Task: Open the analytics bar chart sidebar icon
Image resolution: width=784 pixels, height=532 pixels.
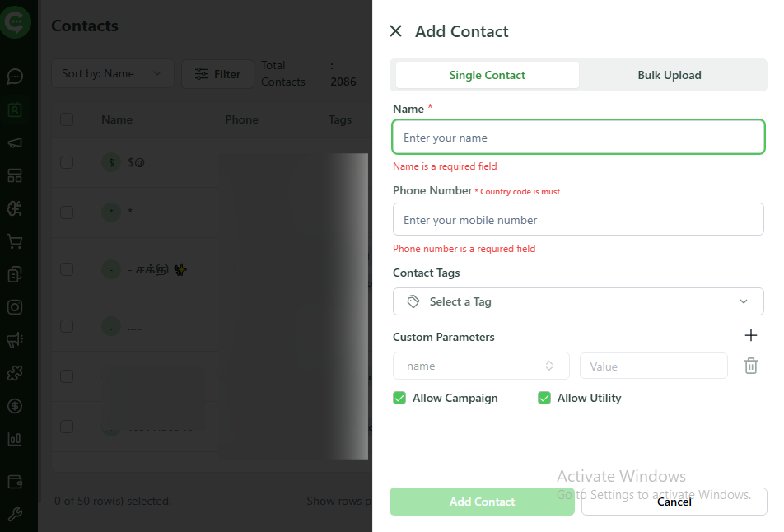Action: (17, 439)
